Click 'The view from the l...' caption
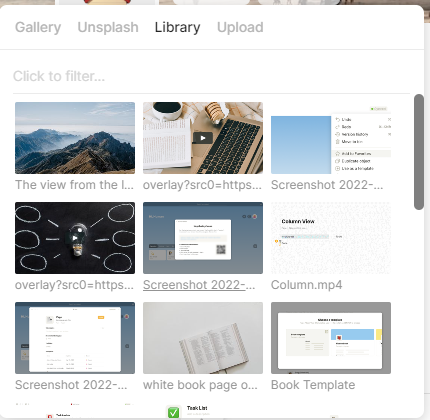 coord(74,185)
